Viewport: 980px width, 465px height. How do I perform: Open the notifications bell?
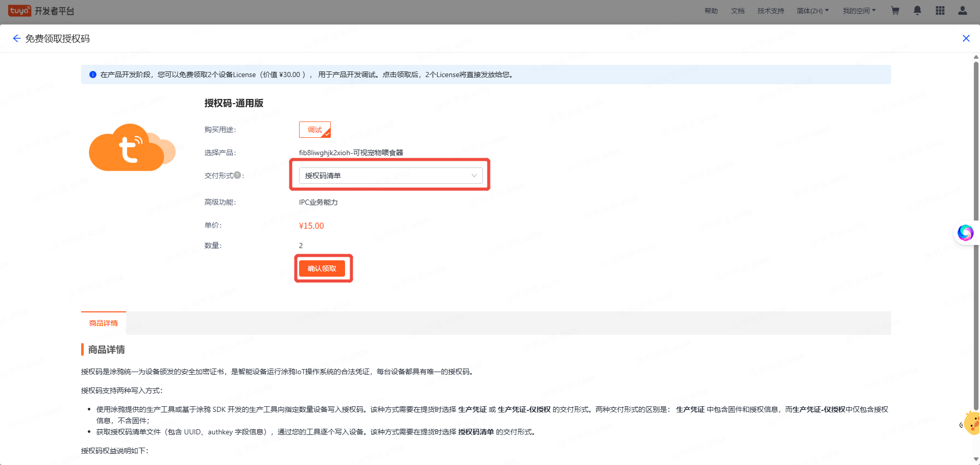[917, 11]
